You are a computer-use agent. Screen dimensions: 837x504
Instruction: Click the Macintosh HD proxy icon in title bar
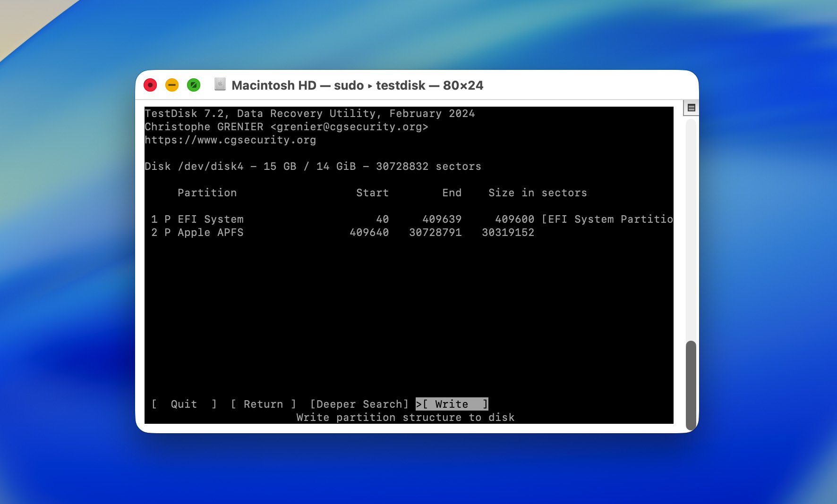[220, 85]
